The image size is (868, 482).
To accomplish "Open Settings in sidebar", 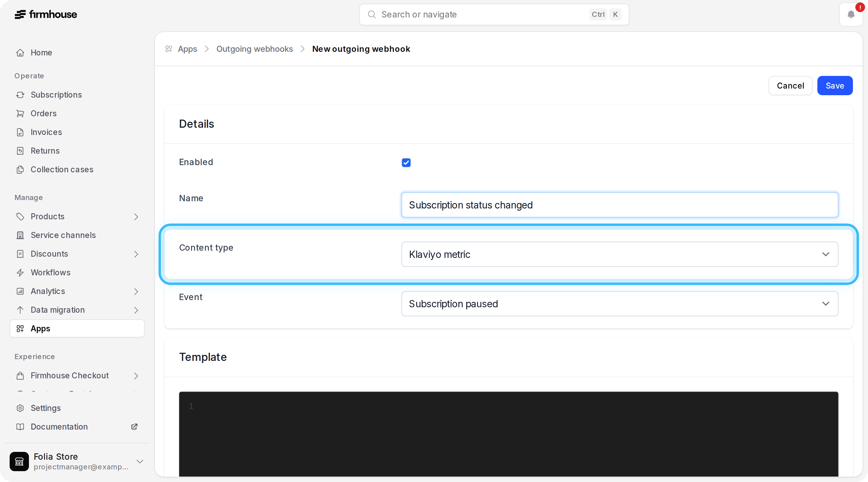I will [x=77, y=408].
